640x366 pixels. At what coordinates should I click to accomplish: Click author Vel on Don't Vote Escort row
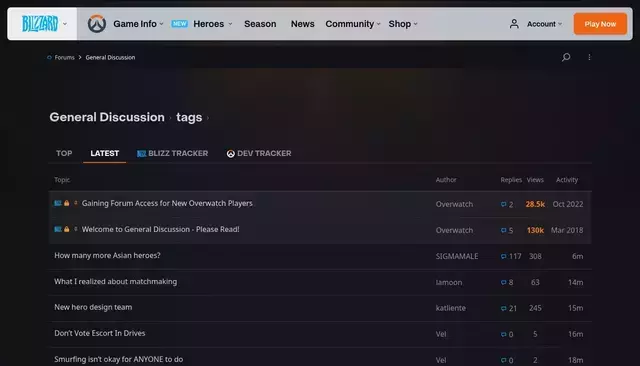[441, 334]
